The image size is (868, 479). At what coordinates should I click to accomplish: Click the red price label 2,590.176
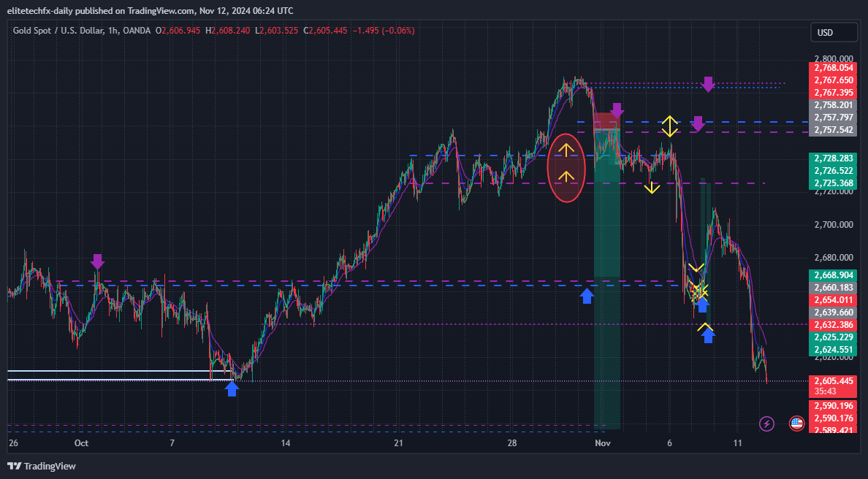pyautogui.click(x=833, y=418)
